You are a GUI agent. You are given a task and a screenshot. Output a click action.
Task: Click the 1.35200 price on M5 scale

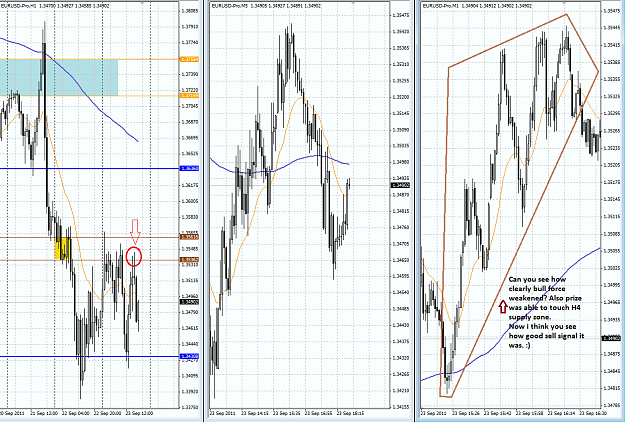[401, 97]
